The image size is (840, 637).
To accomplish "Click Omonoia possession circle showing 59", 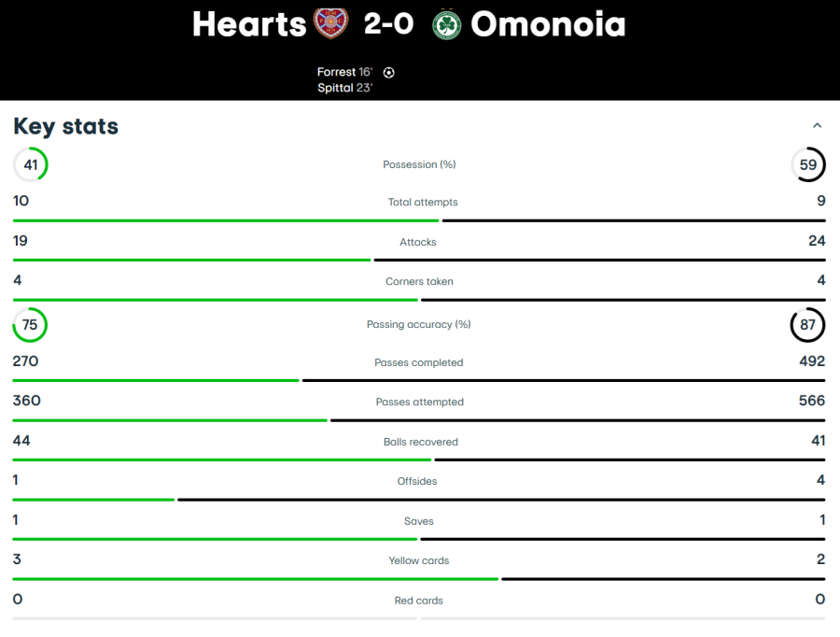I will coord(808,164).
